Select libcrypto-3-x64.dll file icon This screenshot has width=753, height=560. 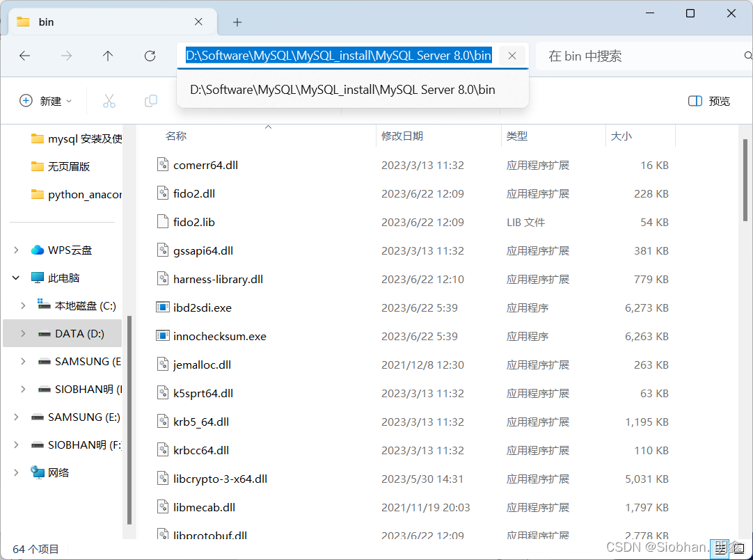[x=163, y=479]
